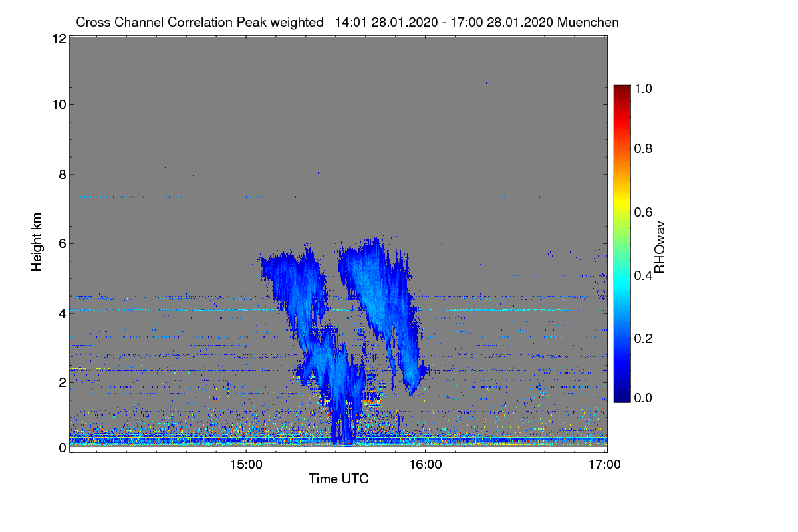Click the height tick label '4'
This screenshot has height=532, width=798.
click(62, 313)
